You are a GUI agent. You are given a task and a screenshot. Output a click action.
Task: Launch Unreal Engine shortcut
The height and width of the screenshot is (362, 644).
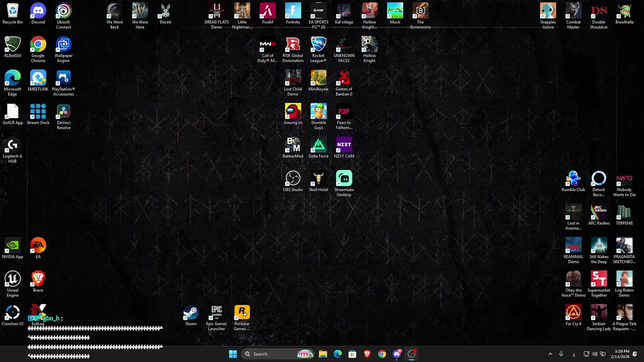tap(13, 284)
